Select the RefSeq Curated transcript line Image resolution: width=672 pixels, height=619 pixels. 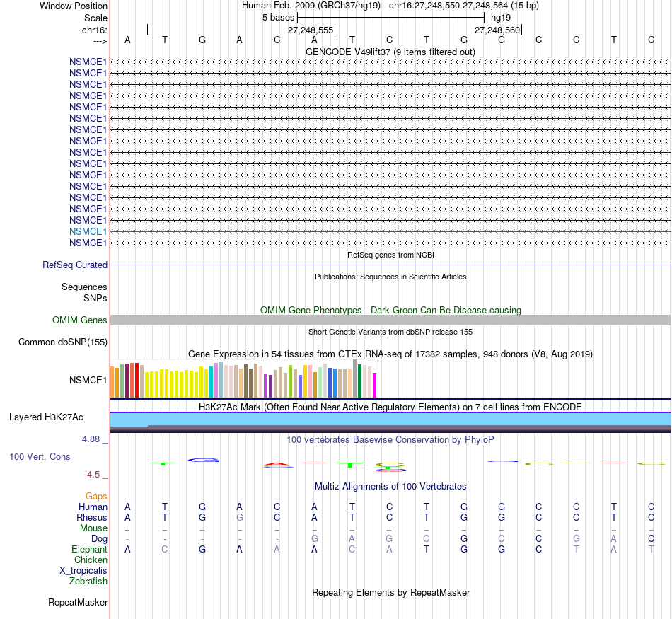390,265
